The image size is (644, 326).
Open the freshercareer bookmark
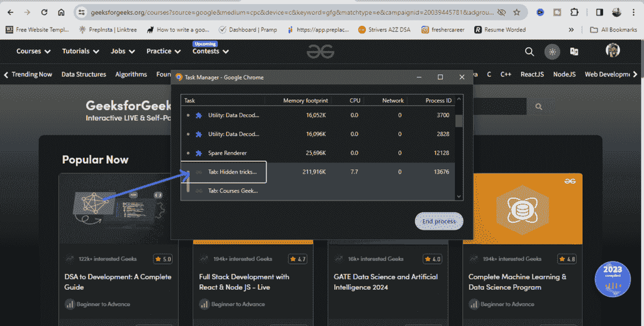point(443,30)
